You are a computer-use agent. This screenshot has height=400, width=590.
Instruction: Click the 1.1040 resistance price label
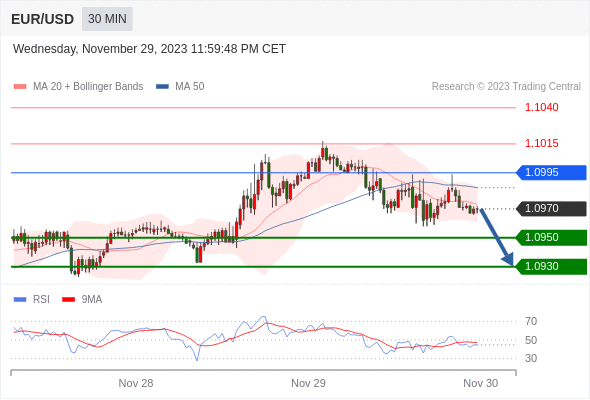542,107
